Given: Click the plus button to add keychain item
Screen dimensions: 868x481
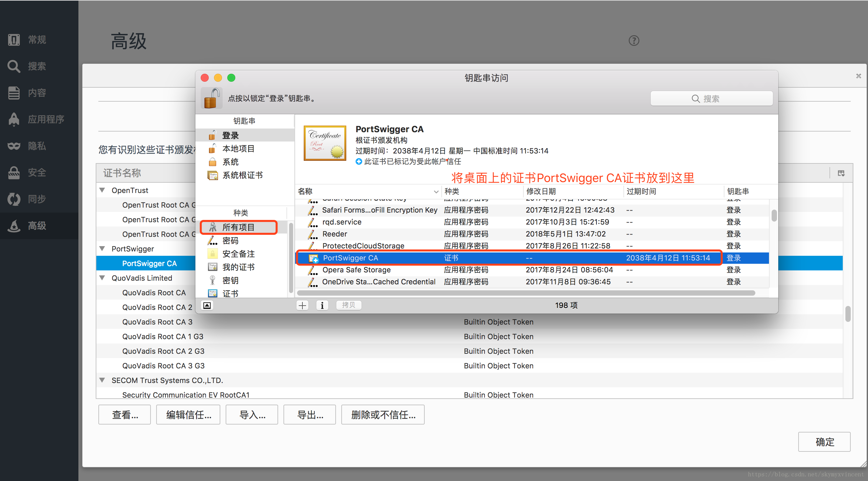Looking at the screenshot, I should (302, 305).
